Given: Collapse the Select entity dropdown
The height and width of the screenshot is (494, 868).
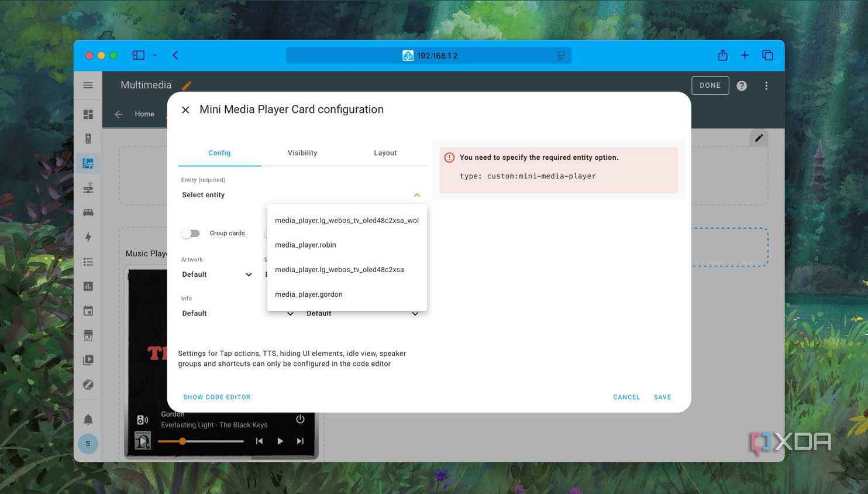Looking at the screenshot, I should (417, 195).
